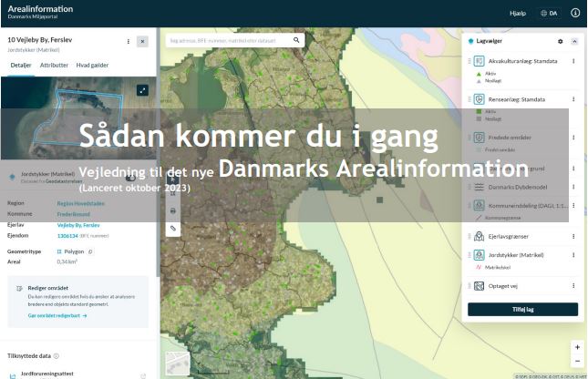Click the Hjælp menu in header
This screenshot has width=588, height=379.
click(518, 13)
